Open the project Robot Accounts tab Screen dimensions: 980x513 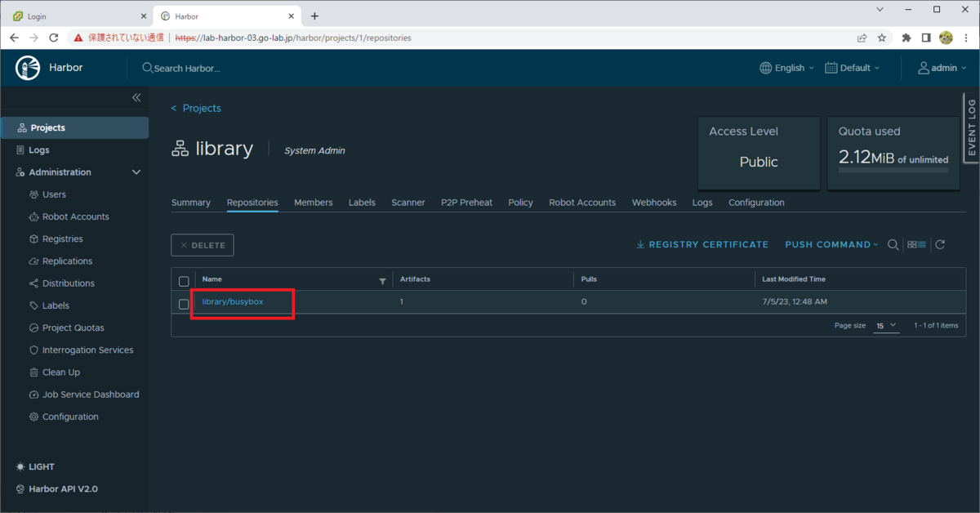coord(582,203)
